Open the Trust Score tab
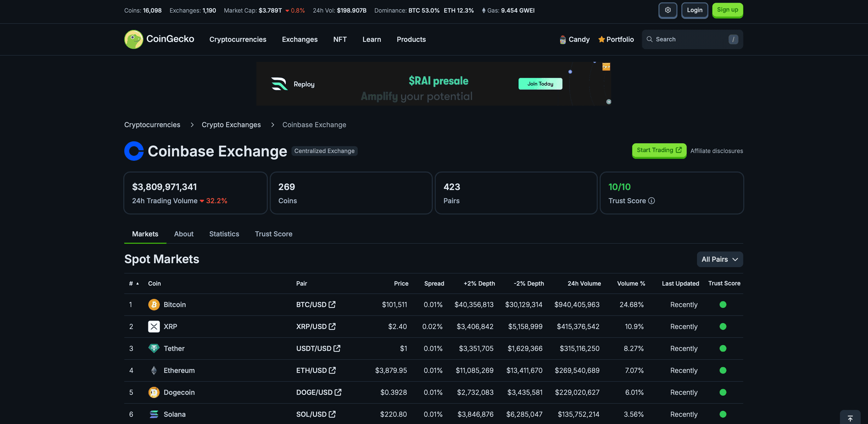 click(273, 234)
